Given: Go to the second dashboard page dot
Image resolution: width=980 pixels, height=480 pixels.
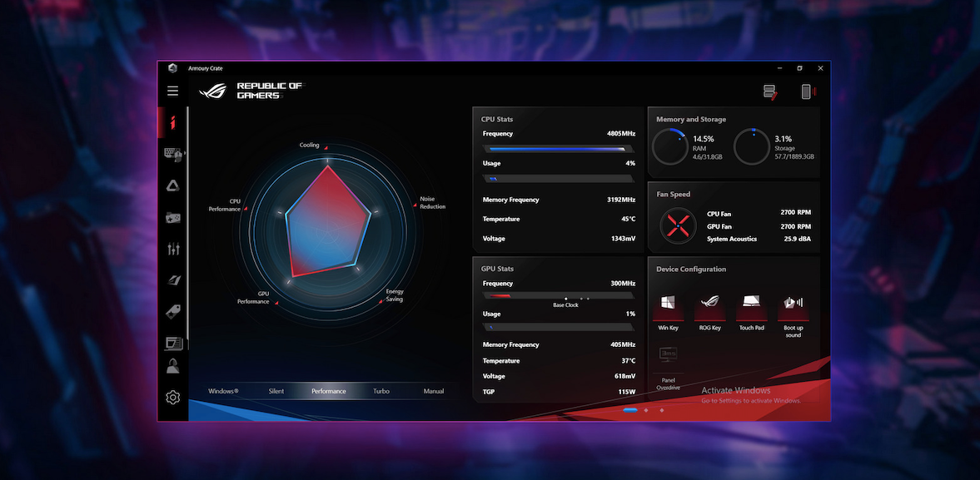Looking at the screenshot, I should (x=646, y=410).
